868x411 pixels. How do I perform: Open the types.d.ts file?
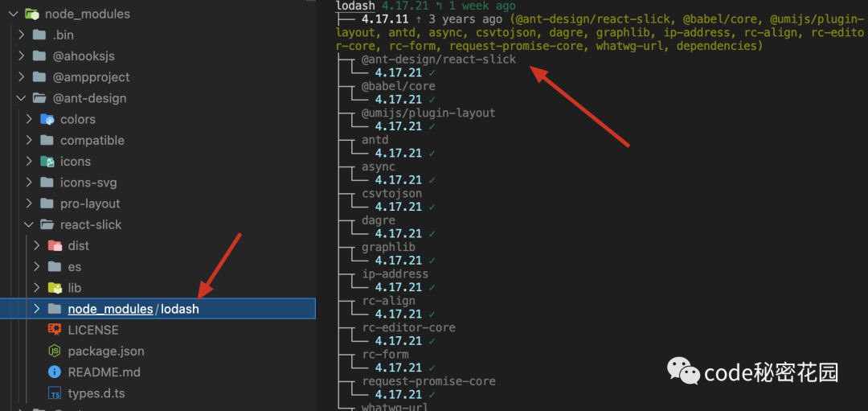pos(96,393)
